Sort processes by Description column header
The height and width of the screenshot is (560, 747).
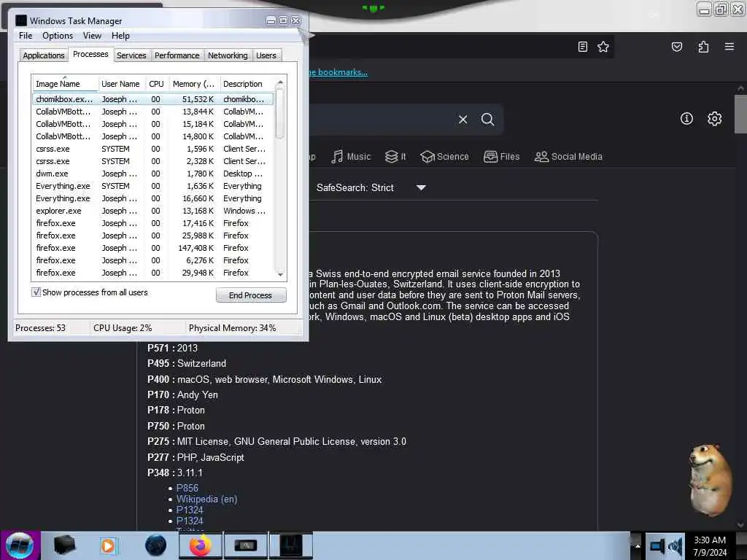point(247,84)
